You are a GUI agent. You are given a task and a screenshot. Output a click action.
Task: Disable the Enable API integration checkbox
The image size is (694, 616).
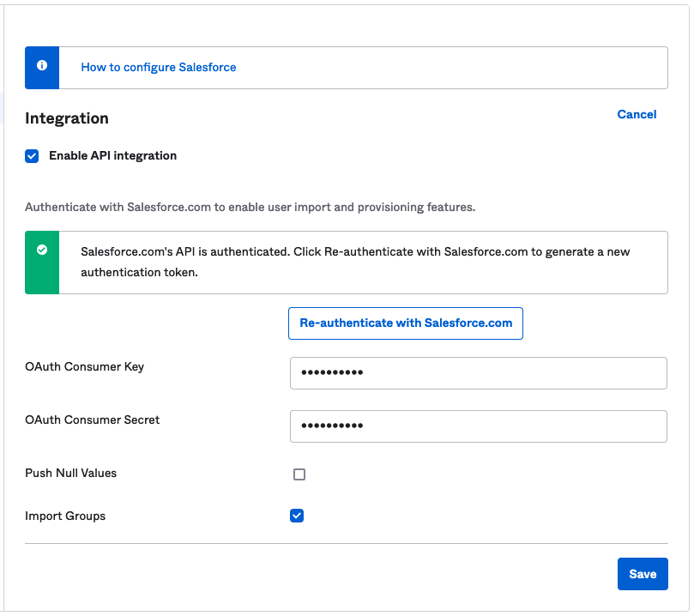[32, 156]
